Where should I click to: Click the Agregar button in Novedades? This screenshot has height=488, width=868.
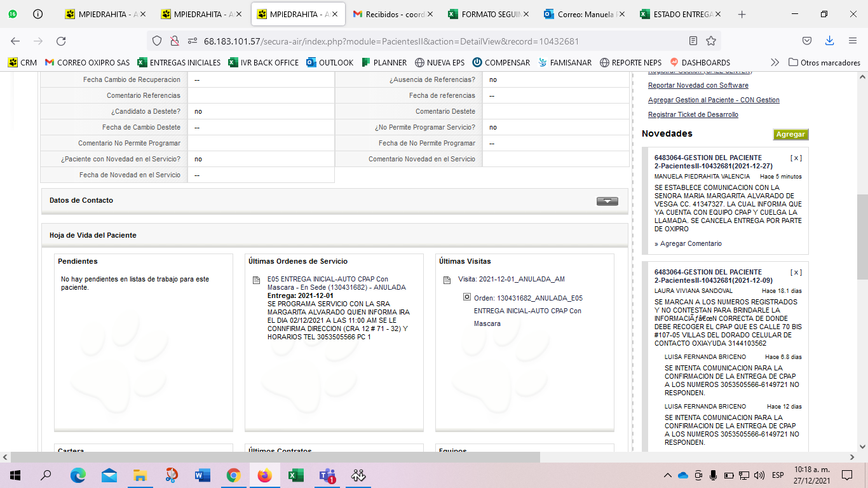(790, 134)
